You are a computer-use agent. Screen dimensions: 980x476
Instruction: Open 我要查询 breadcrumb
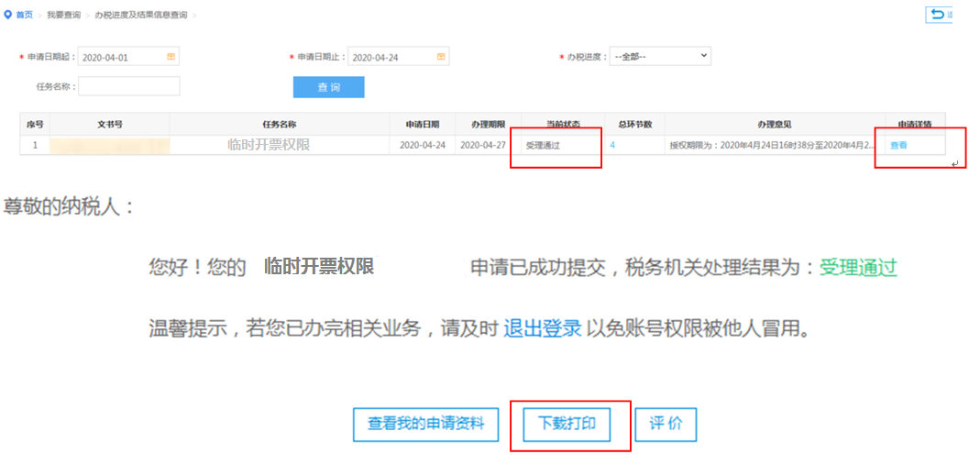tap(64, 15)
